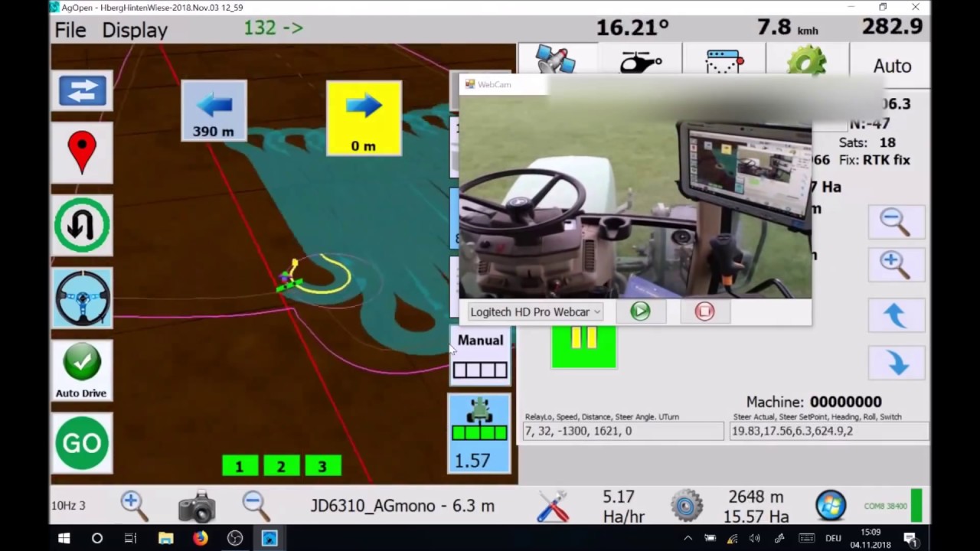This screenshot has width=980, height=551.
Task: Click the blue down curved arrow
Action: (x=895, y=362)
